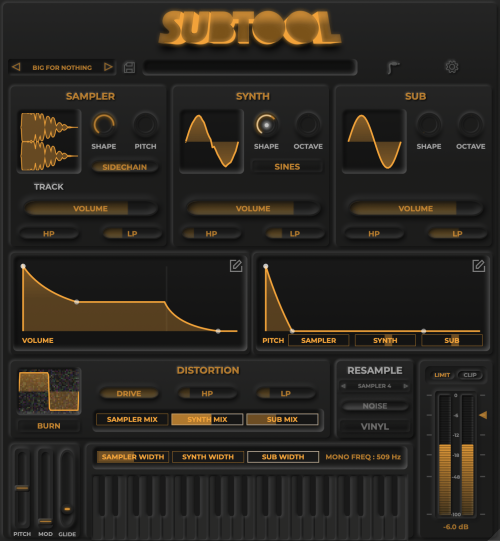Screen dimensions: 500x541
Task: Open the volume envelope edit icon
Action: click(236, 266)
